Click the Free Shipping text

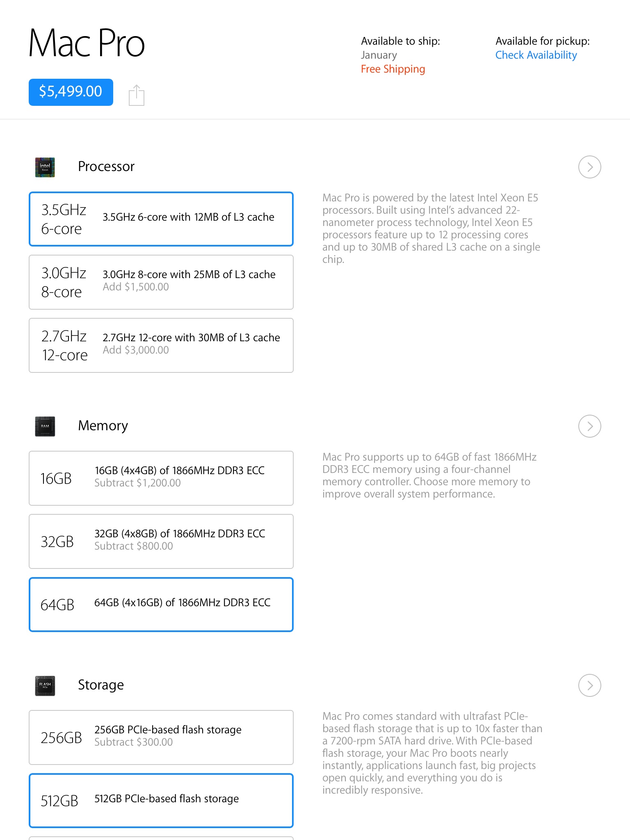[393, 69]
